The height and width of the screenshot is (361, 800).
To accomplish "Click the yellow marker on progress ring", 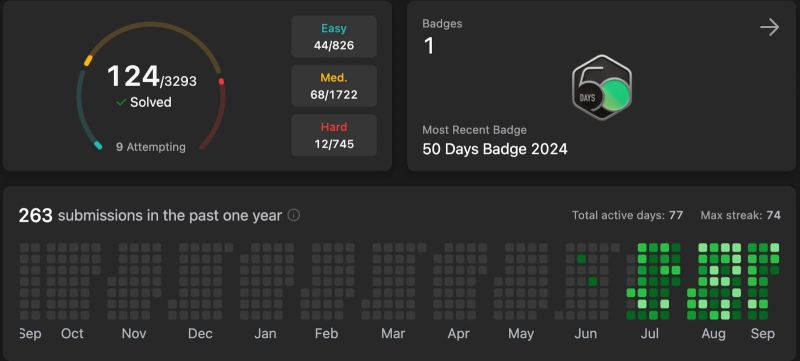I will point(88,61).
